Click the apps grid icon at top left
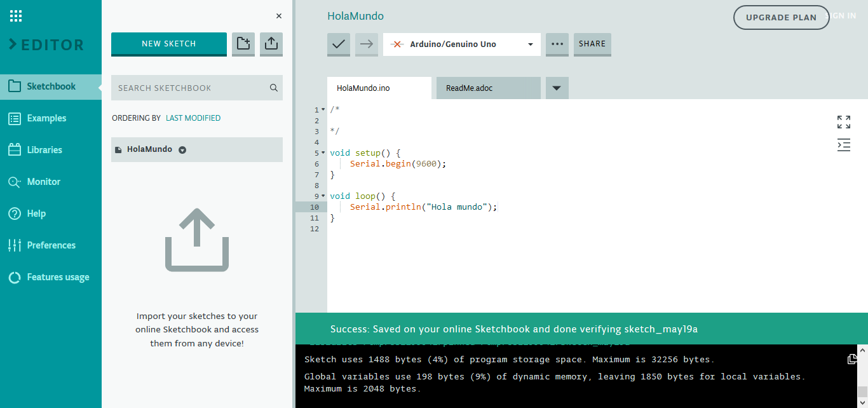Viewport: 868px width, 408px height. click(15, 15)
